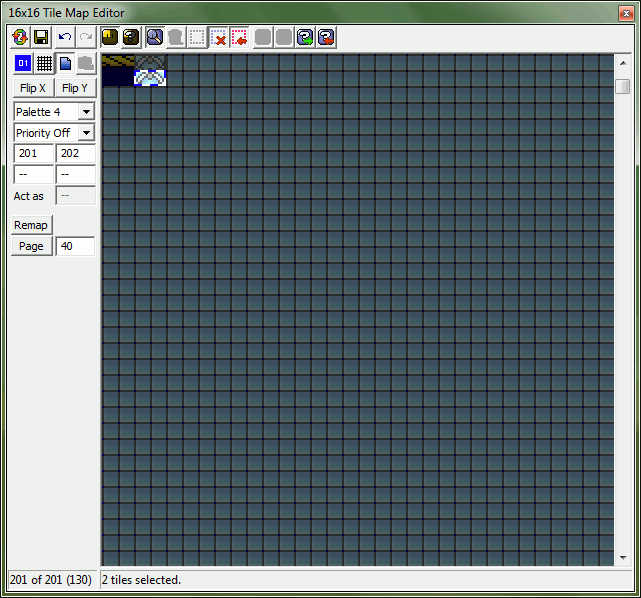Image resolution: width=641 pixels, height=598 pixels.
Task: Open the Priority Off dropdown
Action: [x=54, y=133]
